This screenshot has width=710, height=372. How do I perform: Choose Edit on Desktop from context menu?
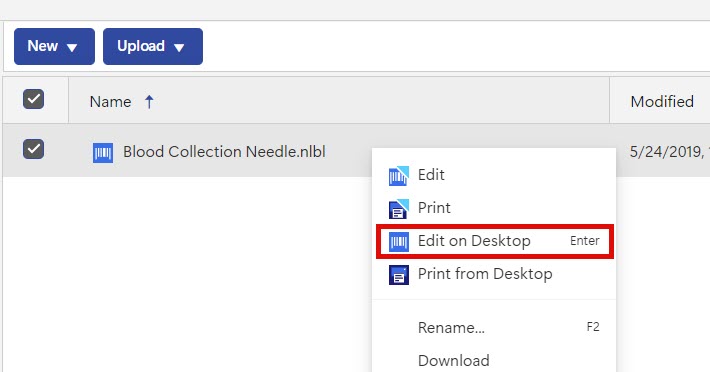click(x=494, y=241)
